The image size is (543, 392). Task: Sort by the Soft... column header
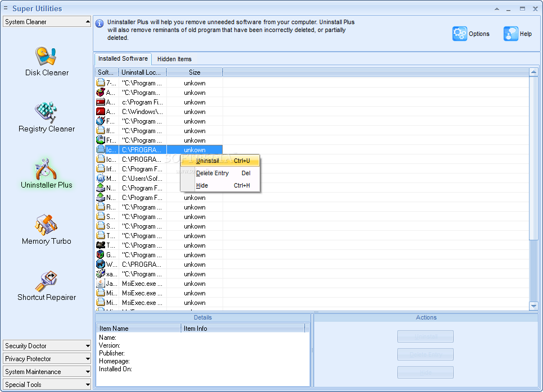pyautogui.click(x=107, y=72)
